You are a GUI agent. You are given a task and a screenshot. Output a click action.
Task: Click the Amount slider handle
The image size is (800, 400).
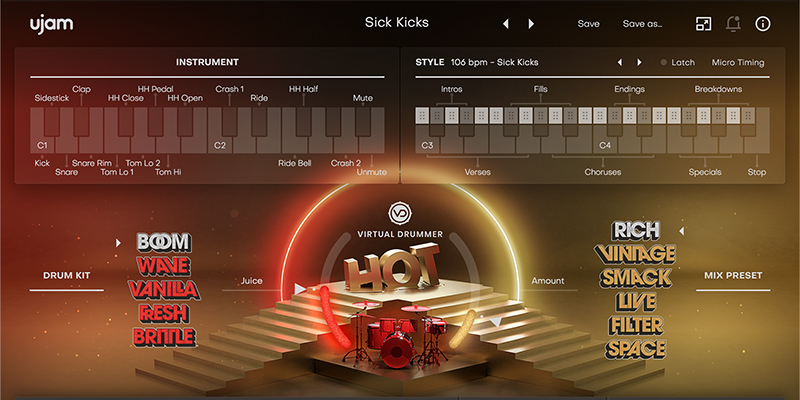(495, 322)
